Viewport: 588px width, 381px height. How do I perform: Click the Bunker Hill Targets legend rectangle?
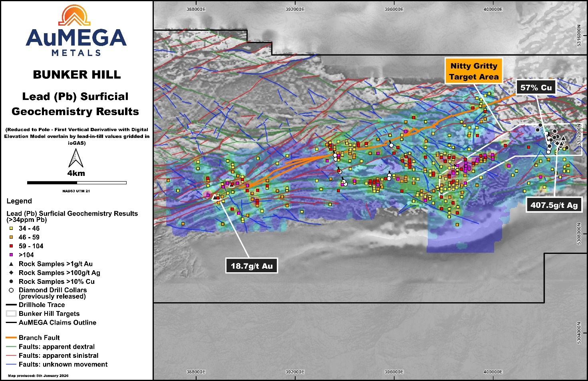pyautogui.click(x=11, y=314)
